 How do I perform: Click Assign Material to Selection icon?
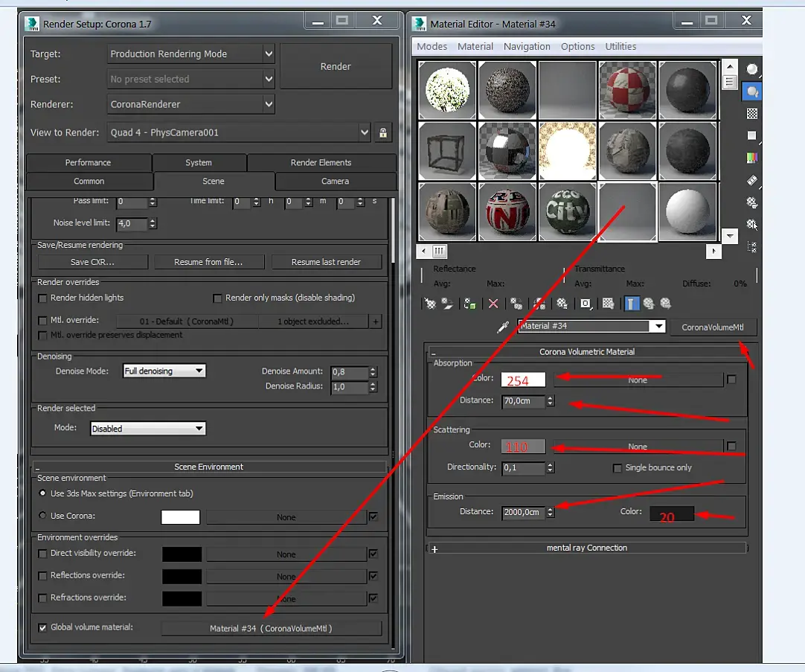click(x=469, y=304)
